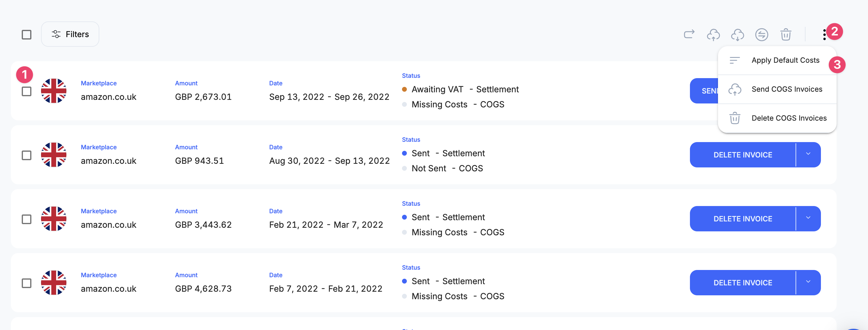
Task: Choose Apply Default Costs from the menu
Action: tap(777, 60)
